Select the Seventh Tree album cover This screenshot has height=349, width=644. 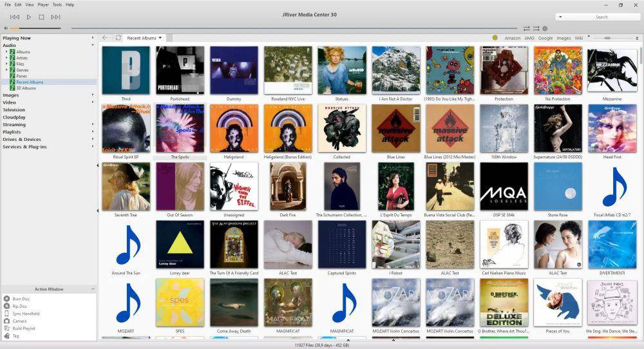click(x=126, y=186)
